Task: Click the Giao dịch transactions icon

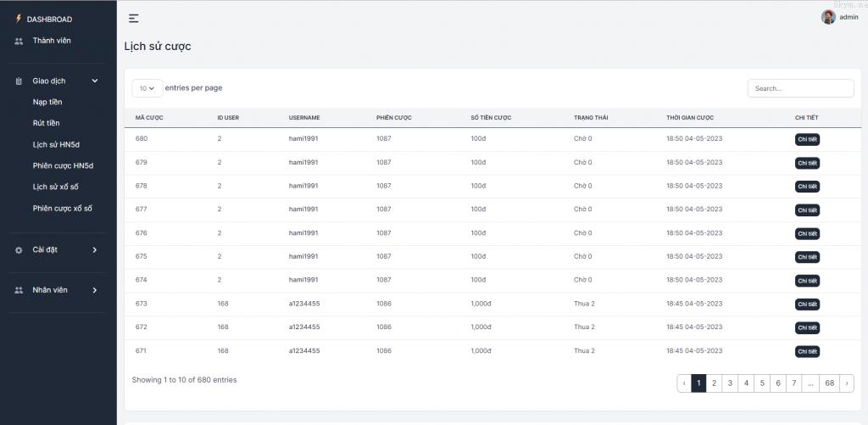Action: pyautogui.click(x=19, y=81)
